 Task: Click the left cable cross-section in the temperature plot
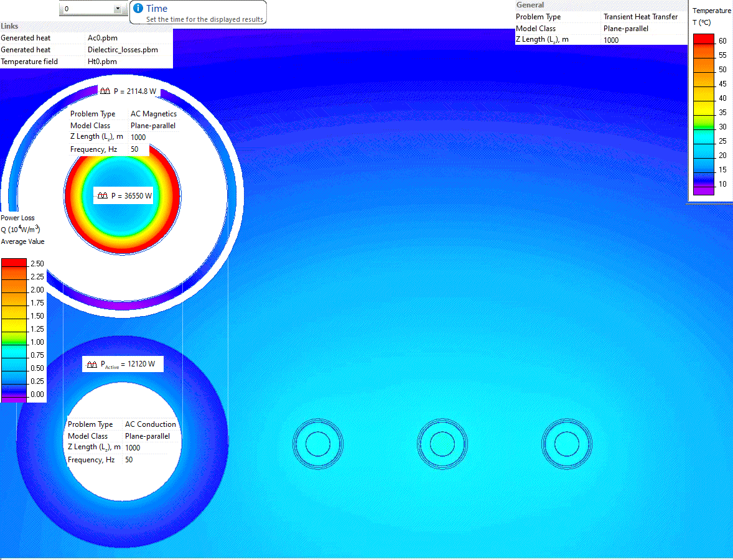(318, 444)
